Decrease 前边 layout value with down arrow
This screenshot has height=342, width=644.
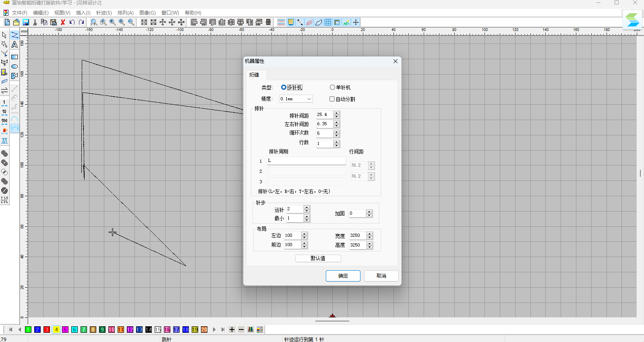(304, 247)
